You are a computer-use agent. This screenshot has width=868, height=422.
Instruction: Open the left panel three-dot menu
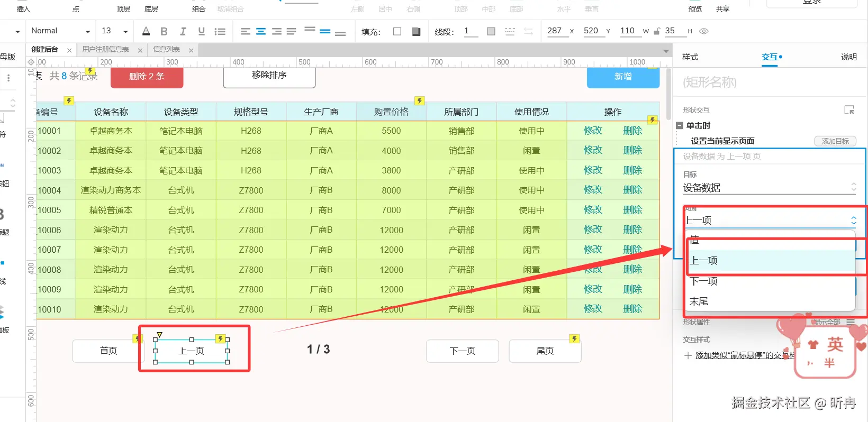pyautogui.click(x=8, y=78)
